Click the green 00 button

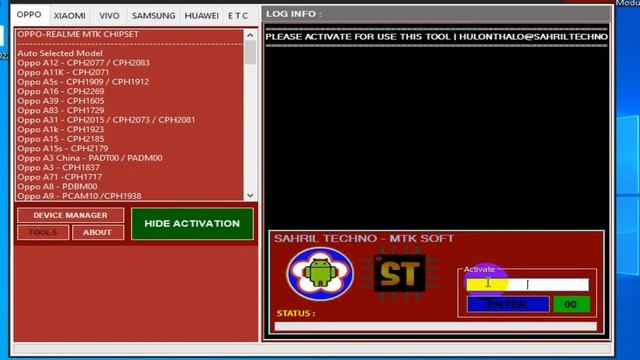point(571,304)
